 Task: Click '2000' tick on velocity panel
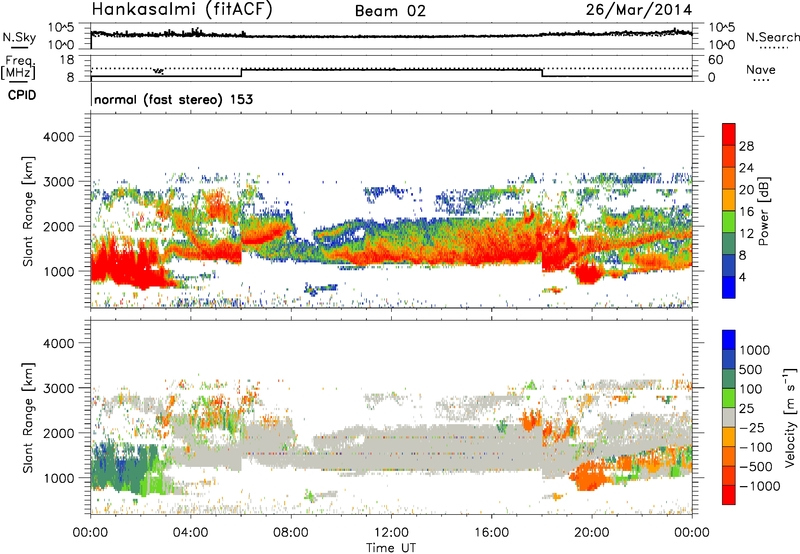[x=58, y=433]
